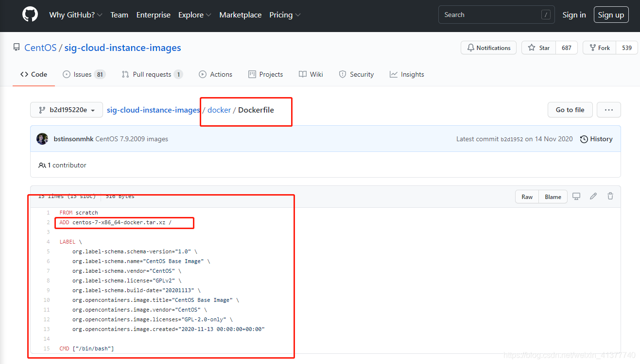Expand the Explore dropdown
This screenshot has width=640, height=364.
tap(194, 15)
